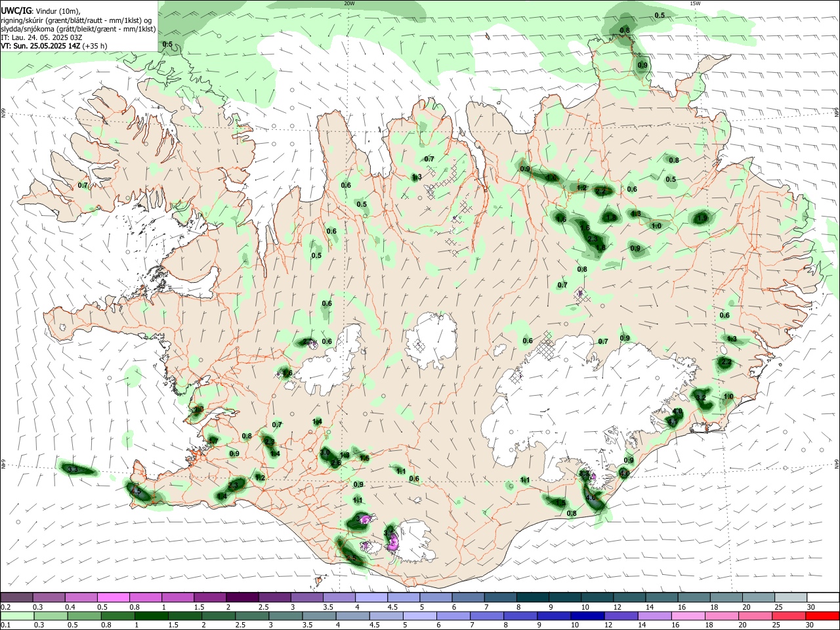Screen dimensions: 840x630
Task: Pick lower legend swatch from 25 to 30
Action: [x=789, y=616]
